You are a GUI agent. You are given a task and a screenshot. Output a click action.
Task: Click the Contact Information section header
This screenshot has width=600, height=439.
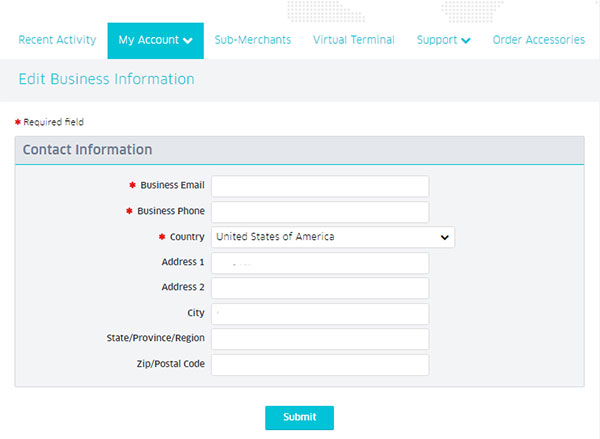point(300,150)
